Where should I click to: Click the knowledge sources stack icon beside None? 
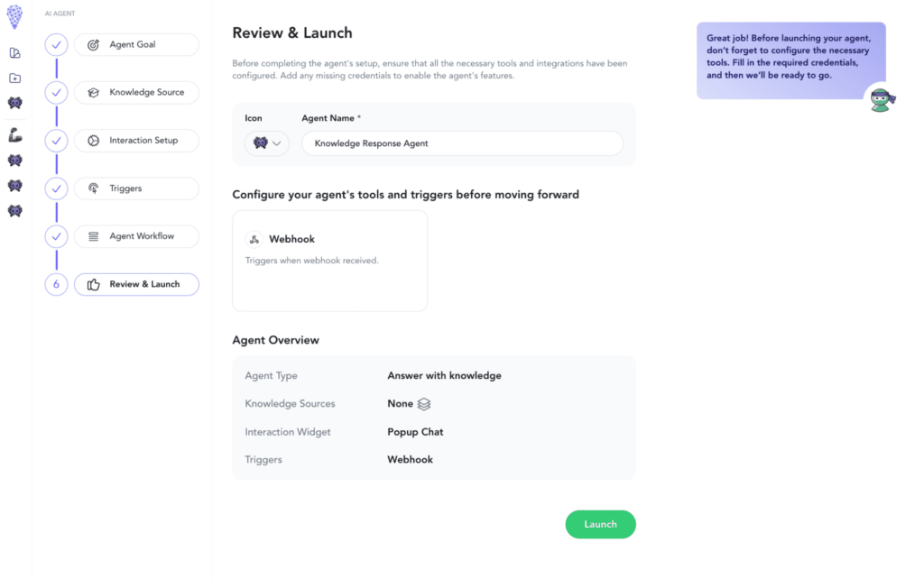point(422,403)
